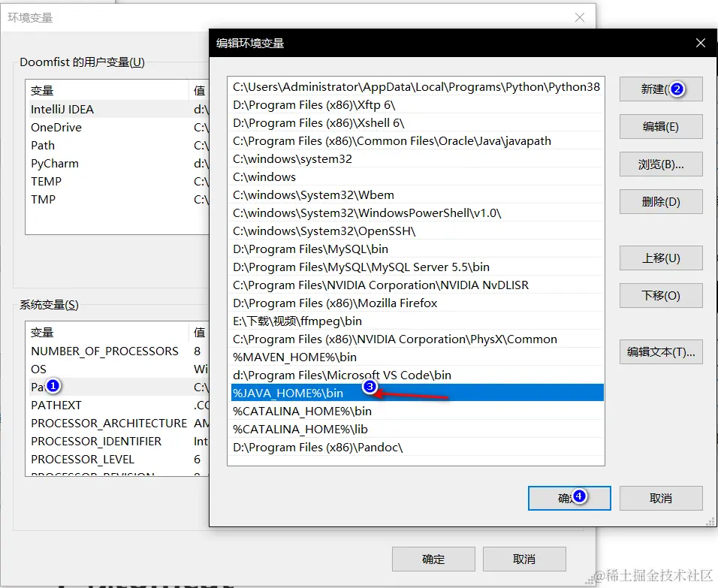Screen dimensions: 718x588
Task: Select the D:\Program Files (x86)\Xftp 6\ entry
Action: point(416,105)
